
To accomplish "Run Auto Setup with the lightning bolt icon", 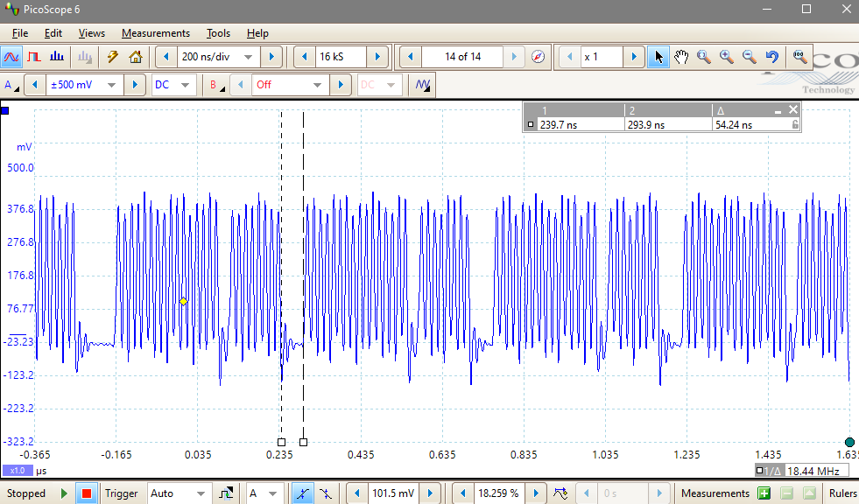I will coord(112,56).
